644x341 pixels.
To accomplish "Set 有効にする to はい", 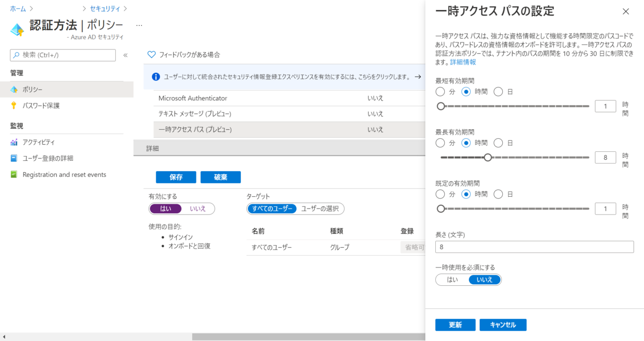I will coord(166,209).
